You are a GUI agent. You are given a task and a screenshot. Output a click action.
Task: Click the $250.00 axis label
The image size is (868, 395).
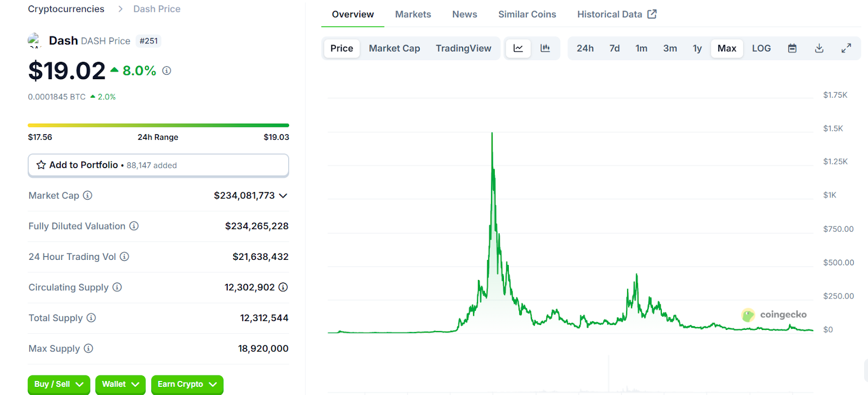coord(838,296)
